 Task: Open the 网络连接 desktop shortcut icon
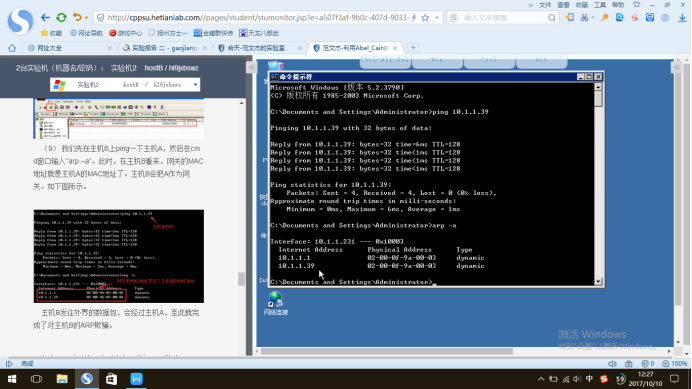click(x=276, y=303)
